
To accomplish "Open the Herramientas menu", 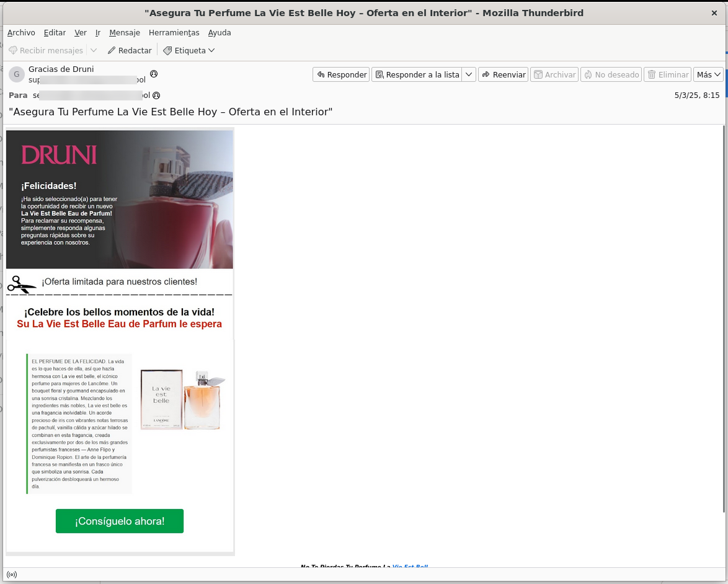I will pos(174,33).
